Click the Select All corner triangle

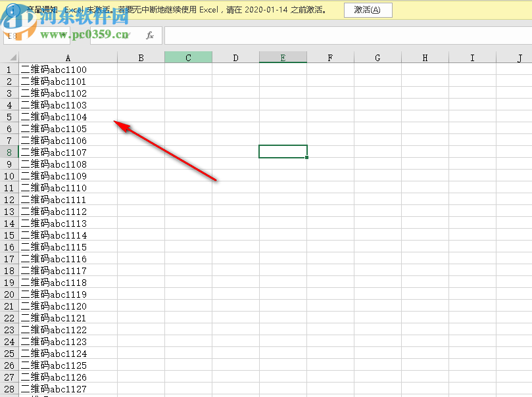[13, 57]
